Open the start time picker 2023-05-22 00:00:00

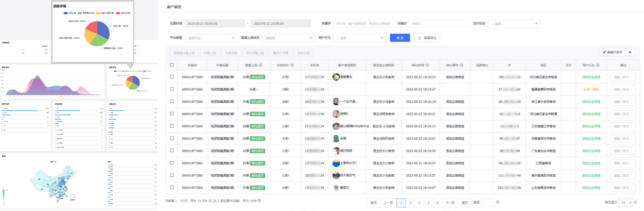(214, 24)
